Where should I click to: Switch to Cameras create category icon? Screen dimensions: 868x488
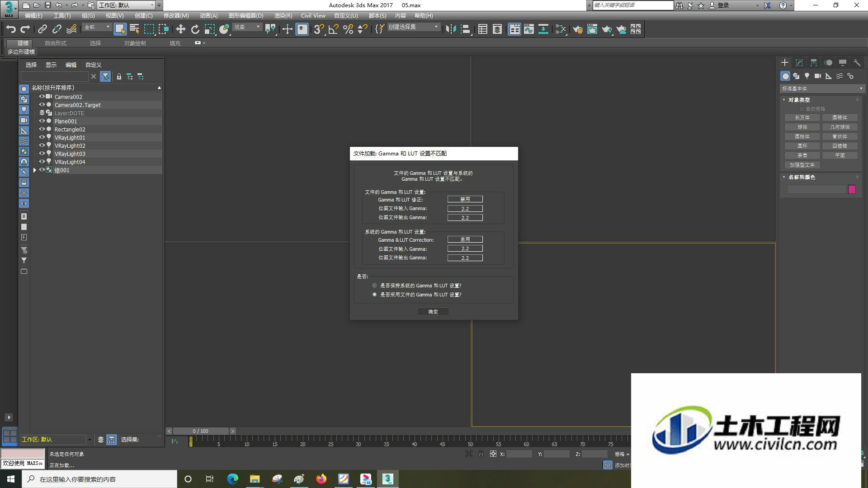(x=818, y=76)
